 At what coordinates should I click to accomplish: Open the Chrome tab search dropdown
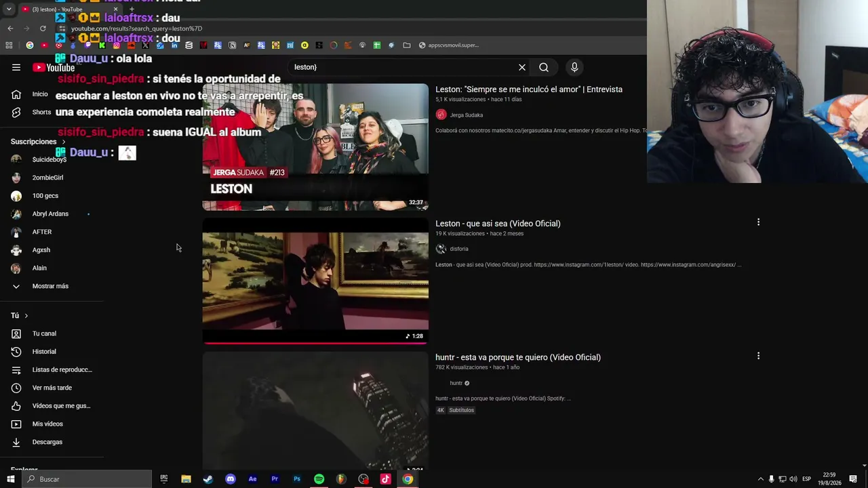9,9
